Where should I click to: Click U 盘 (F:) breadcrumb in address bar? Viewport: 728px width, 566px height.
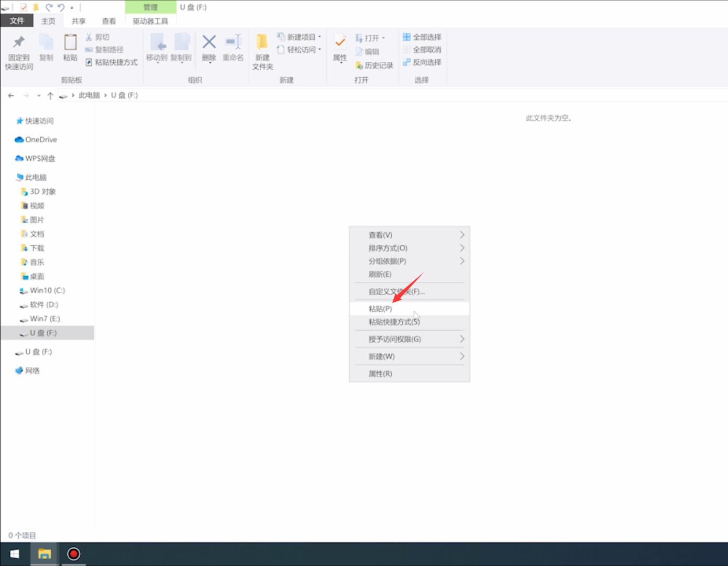click(x=124, y=95)
